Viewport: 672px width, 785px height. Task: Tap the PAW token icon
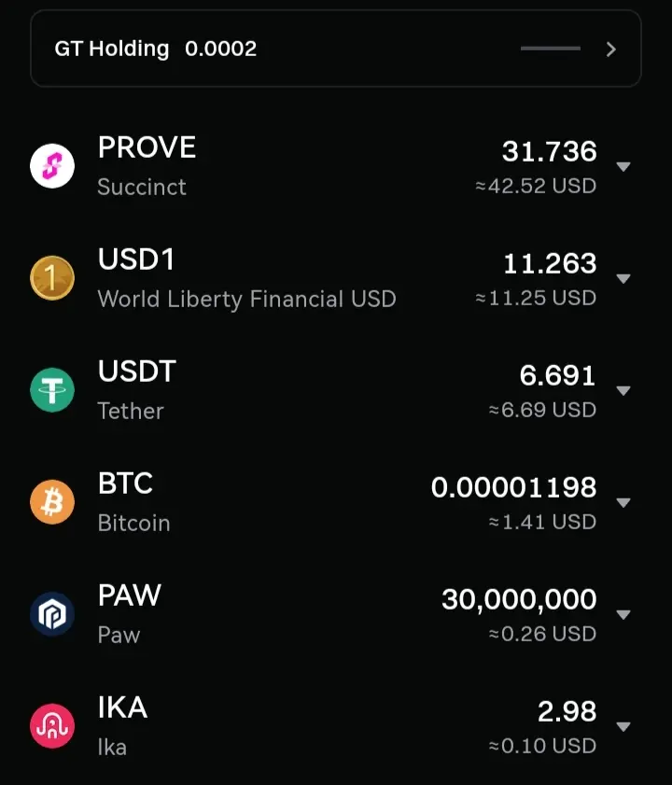[x=52, y=614]
